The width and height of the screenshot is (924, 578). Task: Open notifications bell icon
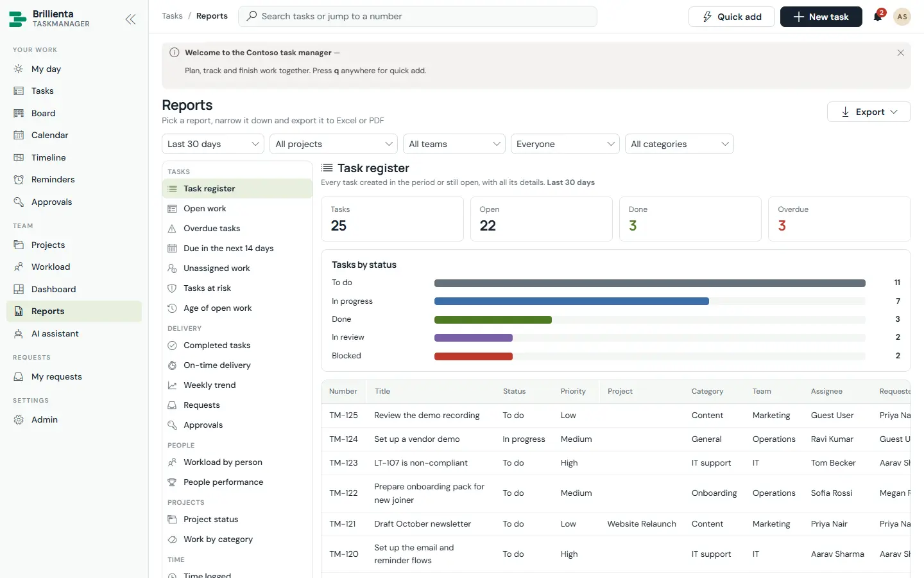(878, 17)
